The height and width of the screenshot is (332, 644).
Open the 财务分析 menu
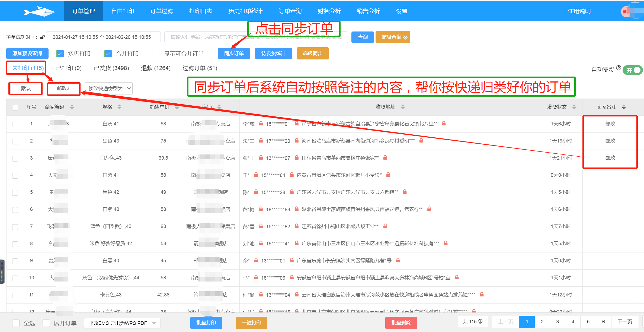pyautogui.click(x=329, y=11)
